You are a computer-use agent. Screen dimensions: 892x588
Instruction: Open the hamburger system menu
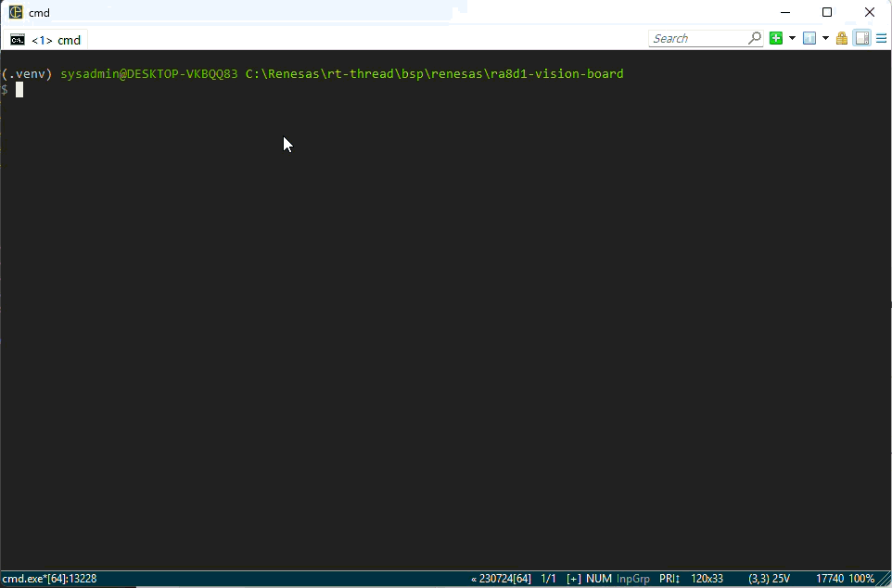882,38
